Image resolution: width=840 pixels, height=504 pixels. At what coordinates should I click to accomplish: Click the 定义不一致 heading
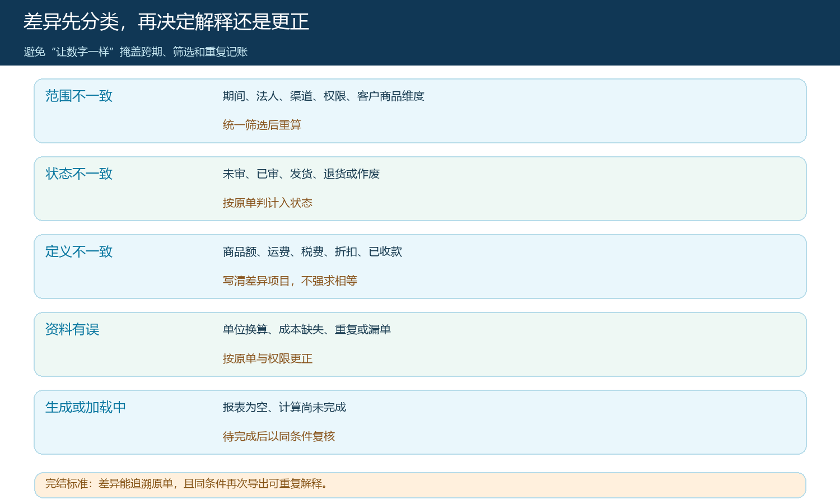click(x=79, y=251)
